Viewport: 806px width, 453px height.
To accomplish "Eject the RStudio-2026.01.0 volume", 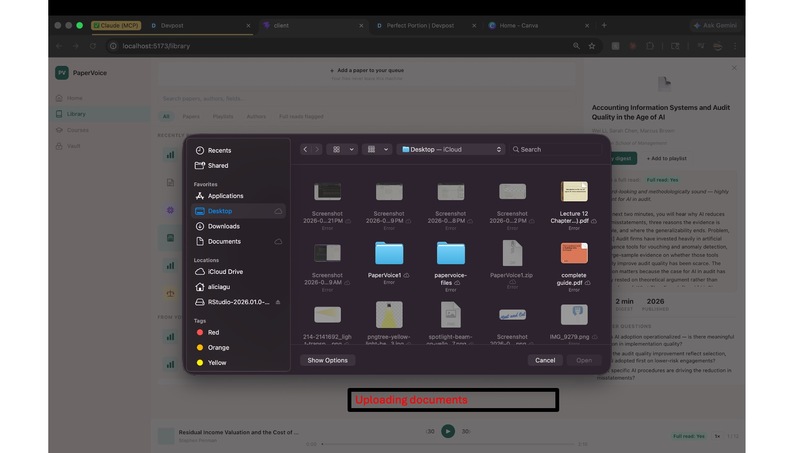I will coord(278,302).
